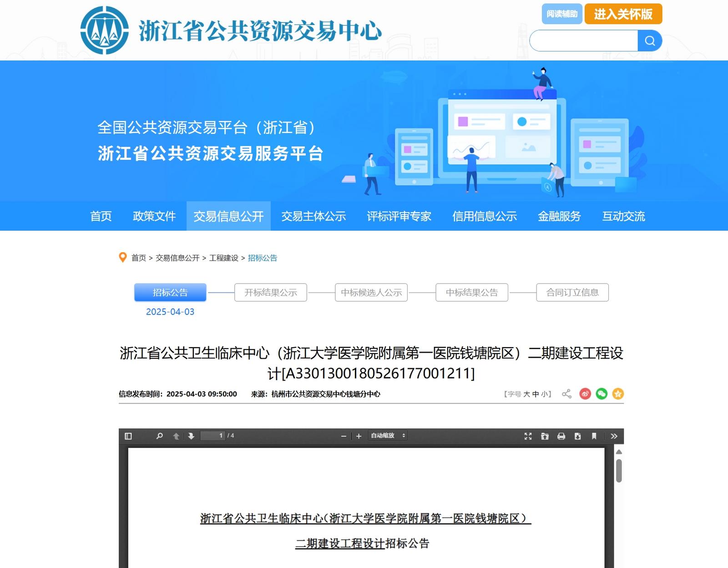The height and width of the screenshot is (568, 728).
Task: Open the 互动交流 navigation item
Action: coord(623,216)
